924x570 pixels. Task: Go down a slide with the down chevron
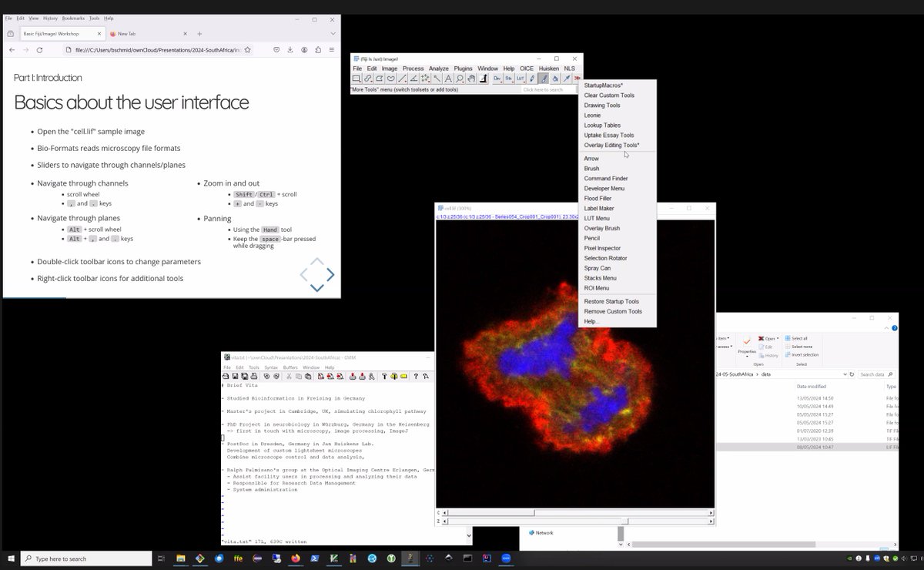(x=316, y=288)
